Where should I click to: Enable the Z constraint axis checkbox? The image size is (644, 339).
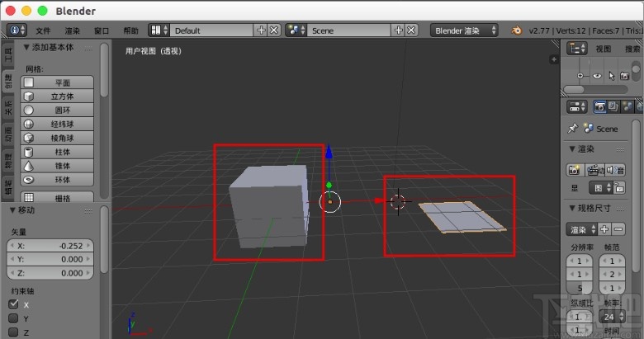13,332
